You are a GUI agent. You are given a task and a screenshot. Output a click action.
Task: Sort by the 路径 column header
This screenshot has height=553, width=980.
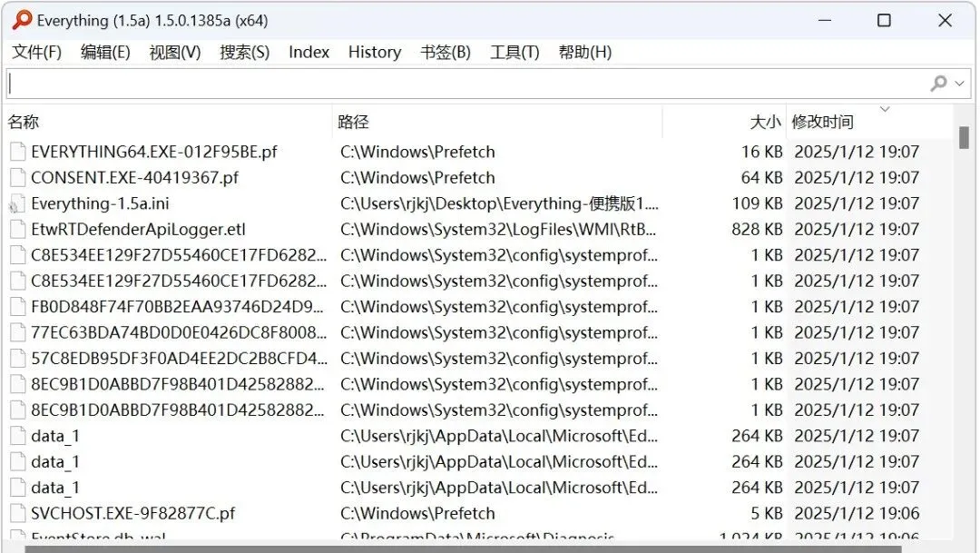tap(497, 122)
